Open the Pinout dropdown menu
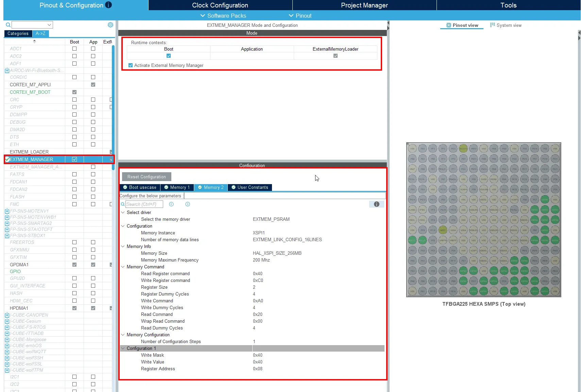This screenshot has width=581, height=392. pyautogui.click(x=300, y=16)
